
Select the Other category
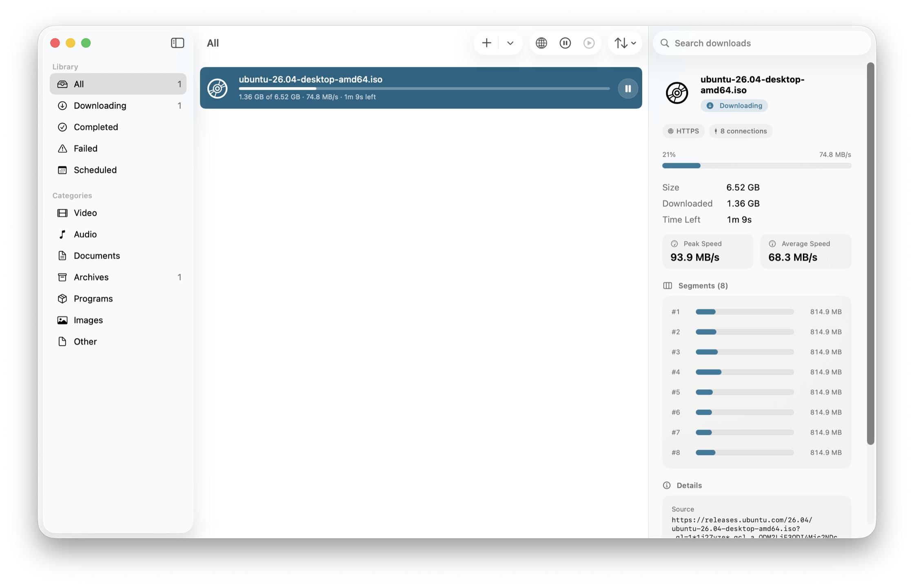[x=118, y=341]
